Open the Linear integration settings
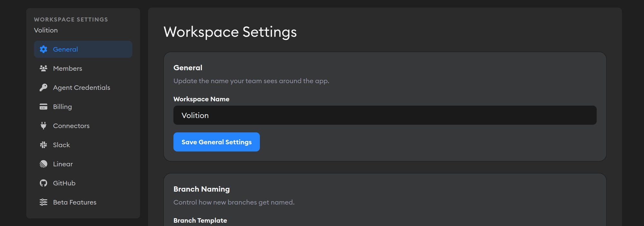 pyautogui.click(x=83, y=164)
